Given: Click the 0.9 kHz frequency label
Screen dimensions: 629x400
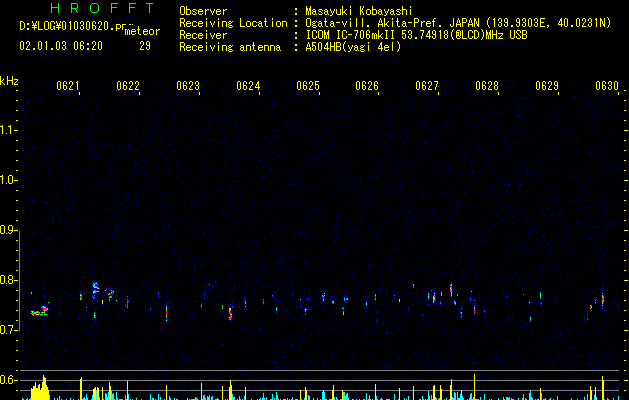Looking at the screenshot, I should (x=7, y=230).
